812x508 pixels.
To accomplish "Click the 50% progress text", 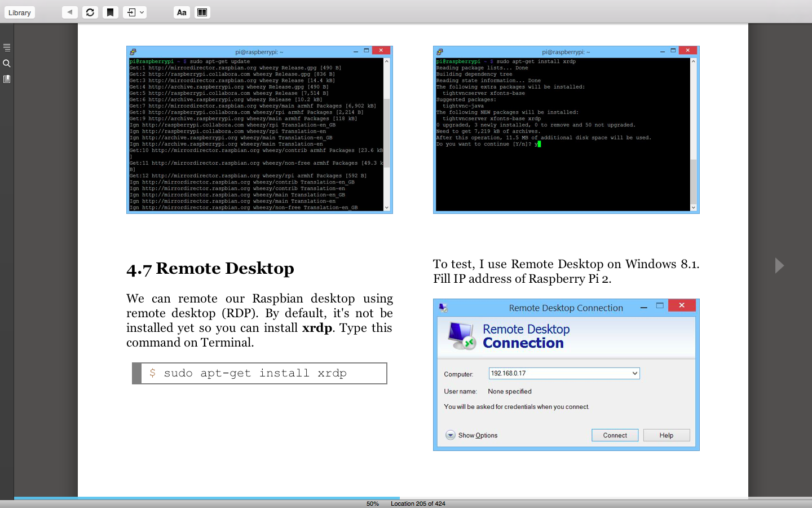I will coord(373,503).
